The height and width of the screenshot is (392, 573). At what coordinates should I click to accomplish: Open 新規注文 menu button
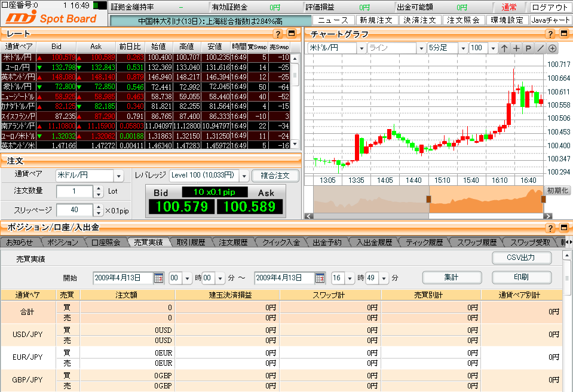(376, 20)
